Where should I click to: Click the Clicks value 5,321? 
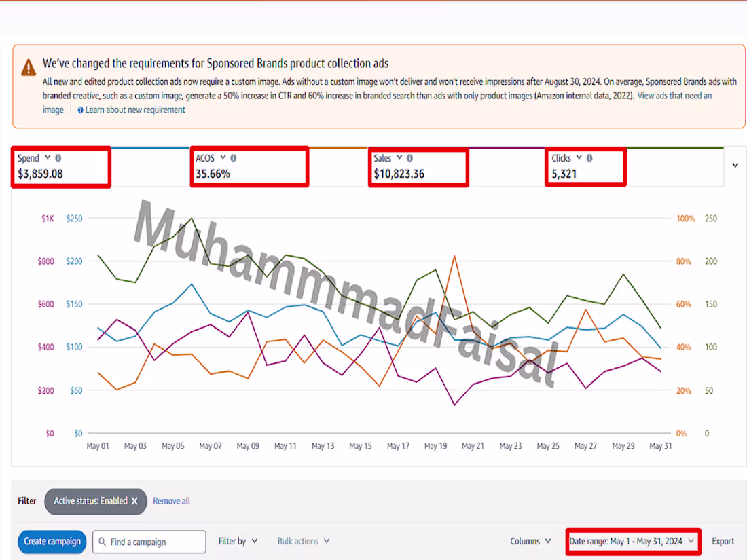pos(564,174)
